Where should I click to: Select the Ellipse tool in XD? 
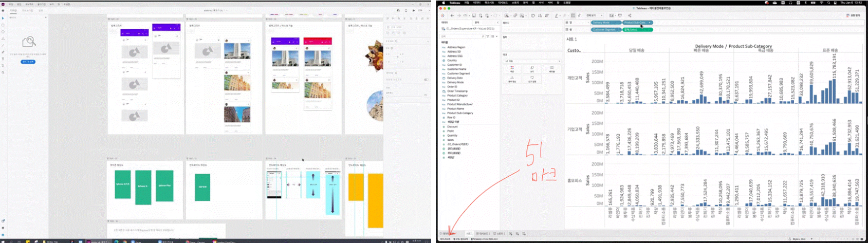pyautogui.click(x=3, y=32)
